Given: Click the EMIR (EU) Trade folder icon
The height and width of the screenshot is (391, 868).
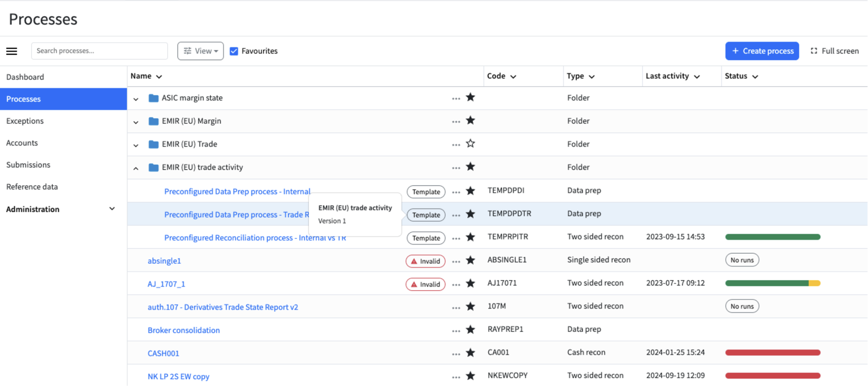Looking at the screenshot, I should [153, 144].
